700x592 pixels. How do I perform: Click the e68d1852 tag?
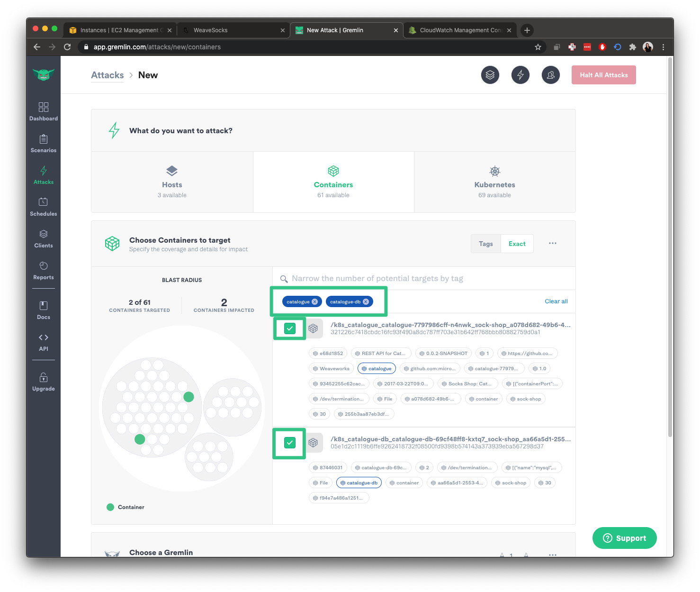328,354
